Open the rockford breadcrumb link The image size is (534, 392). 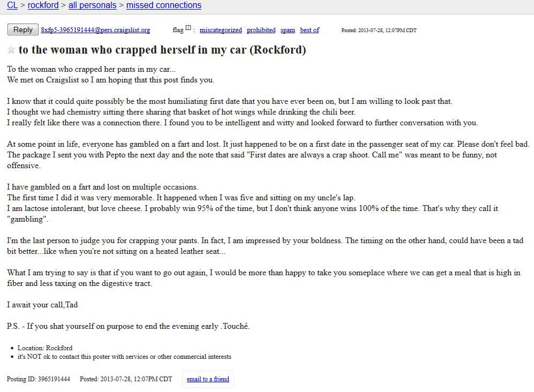(43, 5)
